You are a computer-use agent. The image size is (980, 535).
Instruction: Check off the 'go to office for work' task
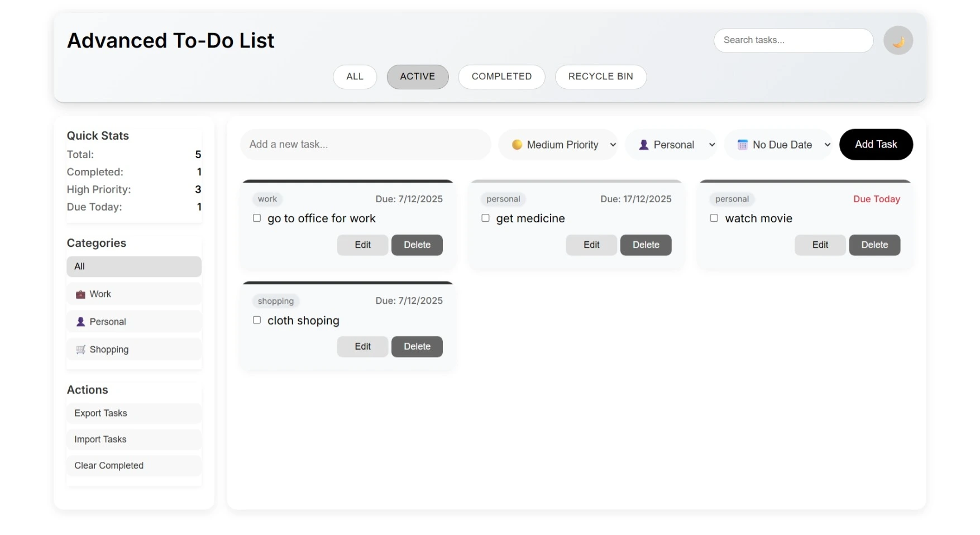[x=257, y=218]
